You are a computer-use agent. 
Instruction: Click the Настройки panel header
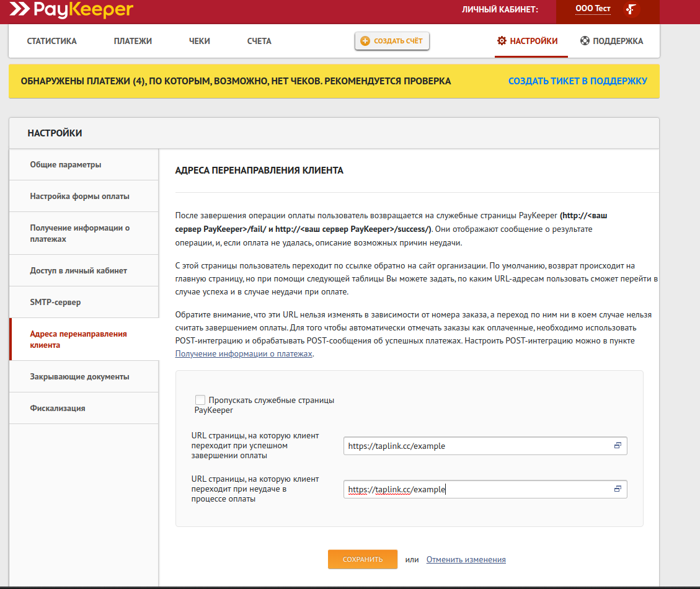[334, 133]
